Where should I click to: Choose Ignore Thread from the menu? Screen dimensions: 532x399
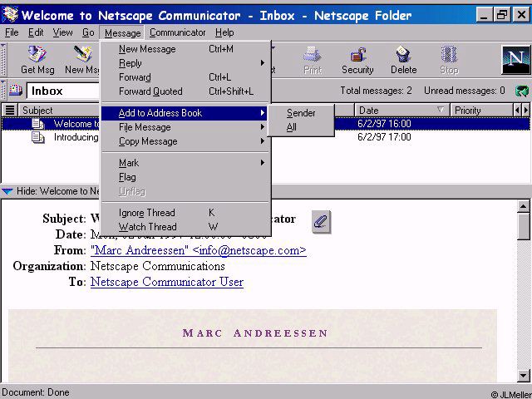click(185, 213)
